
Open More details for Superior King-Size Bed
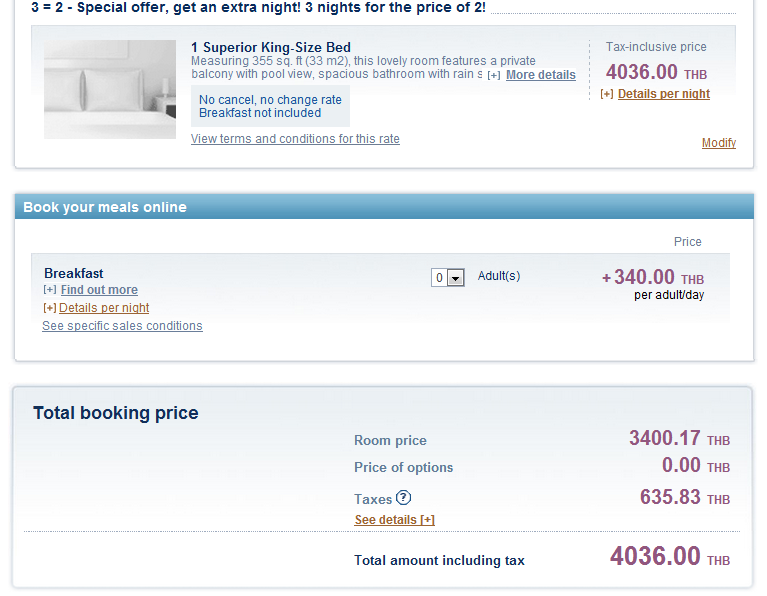(x=541, y=75)
